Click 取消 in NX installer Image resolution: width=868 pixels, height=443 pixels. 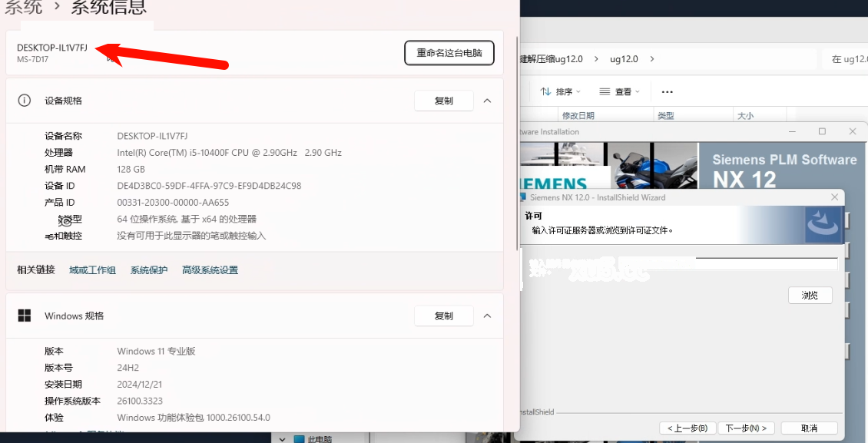click(x=810, y=428)
